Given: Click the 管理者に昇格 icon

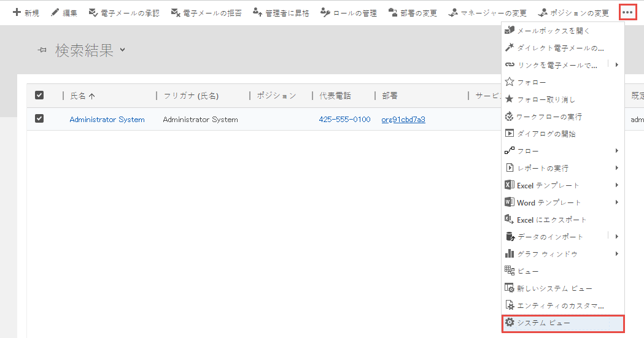Looking at the screenshot, I should coord(257,13).
